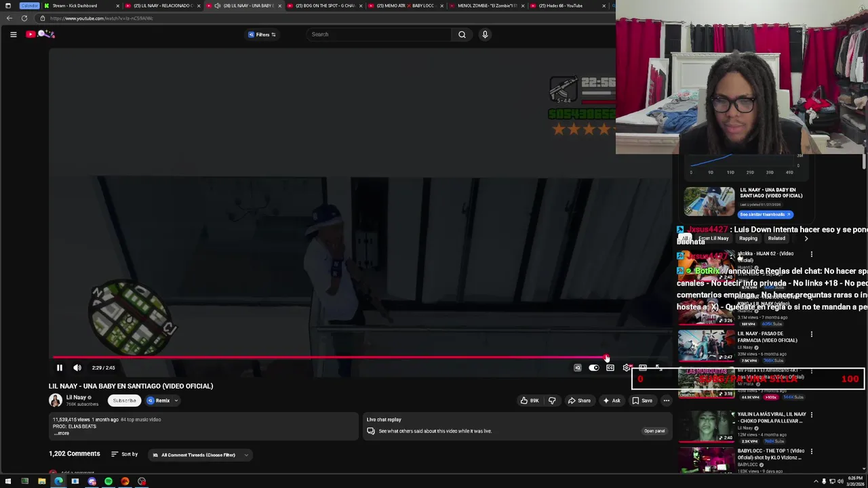The image size is (868, 488).
Task: Click See similar thumbnails link
Action: (x=765, y=214)
